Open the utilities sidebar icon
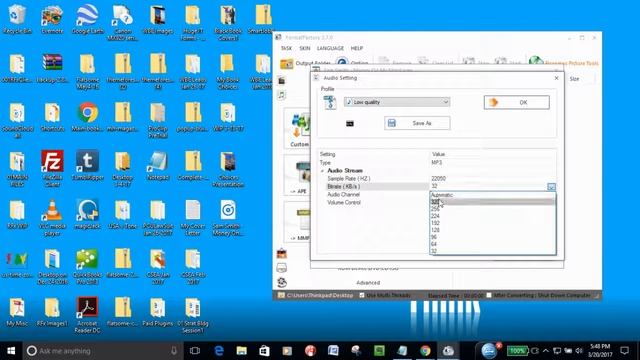Viewport: 640px width, 360px height. [x=282, y=282]
